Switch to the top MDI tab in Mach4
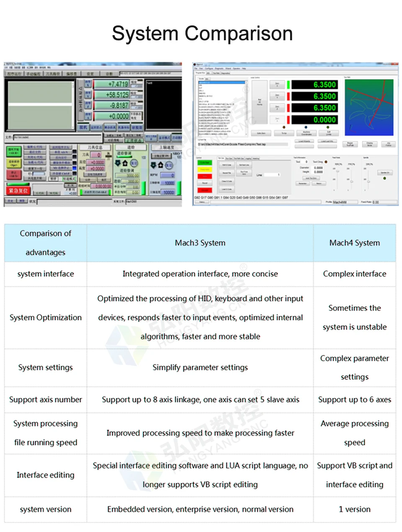 (209, 73)
